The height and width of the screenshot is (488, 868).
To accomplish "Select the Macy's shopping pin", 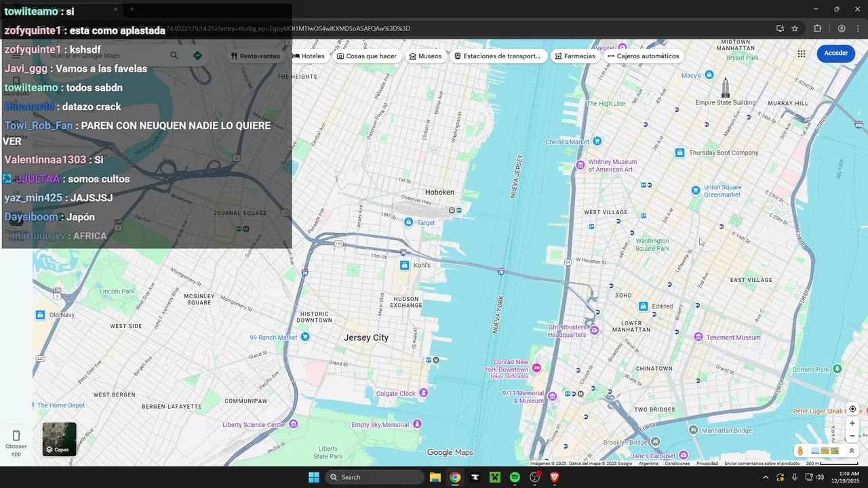I will [x=709, y=75].
